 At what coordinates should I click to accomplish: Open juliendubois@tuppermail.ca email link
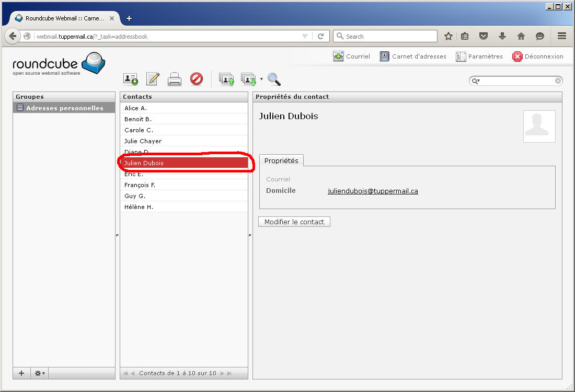click(373, 191)
